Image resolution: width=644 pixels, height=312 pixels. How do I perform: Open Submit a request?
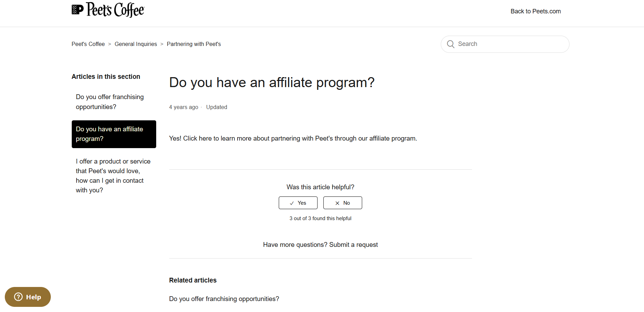pos(353,244)
